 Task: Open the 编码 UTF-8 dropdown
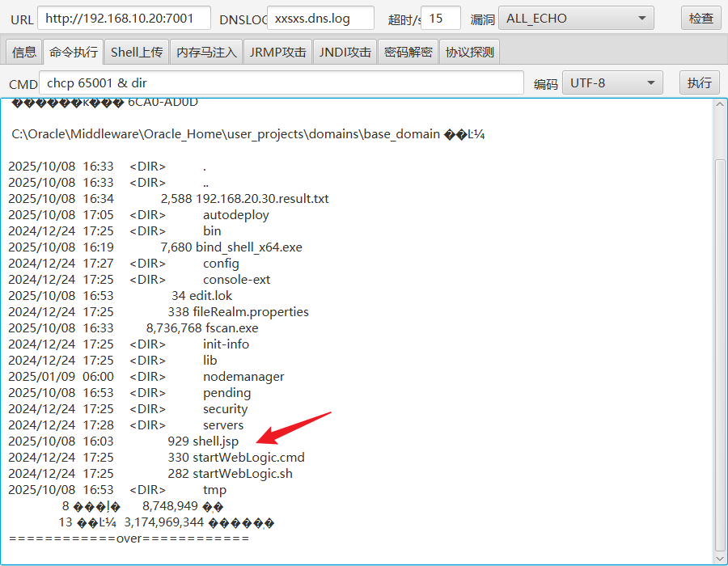612,82
